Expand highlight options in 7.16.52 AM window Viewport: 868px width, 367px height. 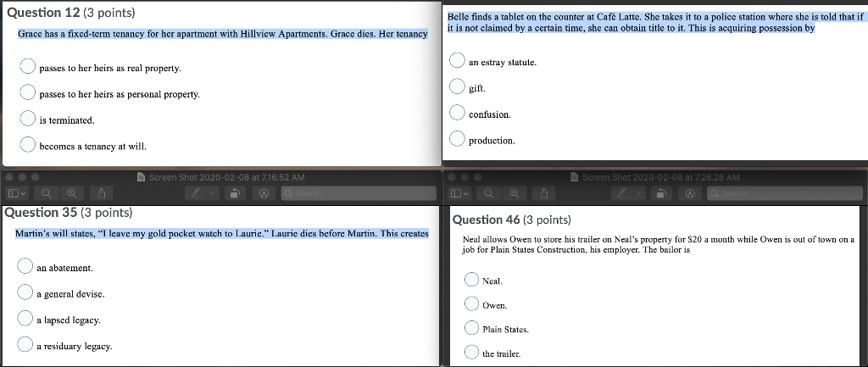pos(213,193)
